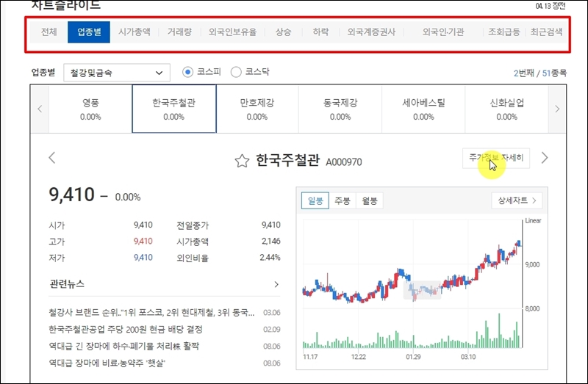588x384 pixels.
Task: Slide the stock carousel right
Action: click(x=557, y=109)
